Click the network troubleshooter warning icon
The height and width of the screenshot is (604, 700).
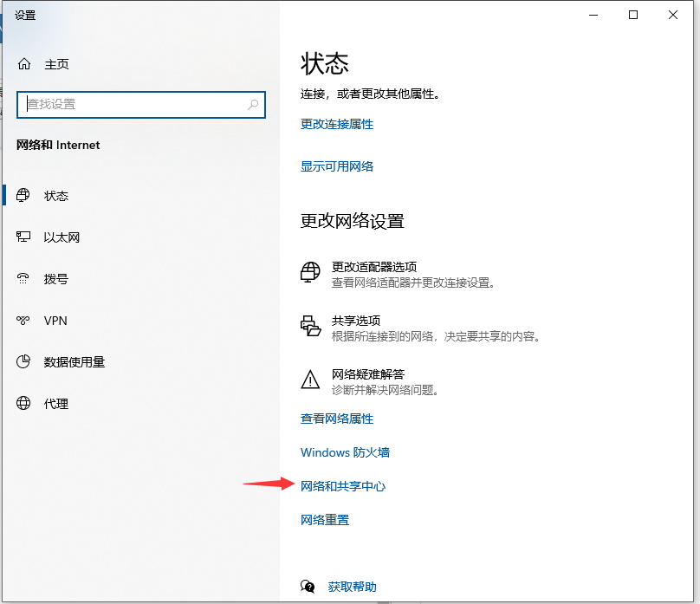(310, 380)
